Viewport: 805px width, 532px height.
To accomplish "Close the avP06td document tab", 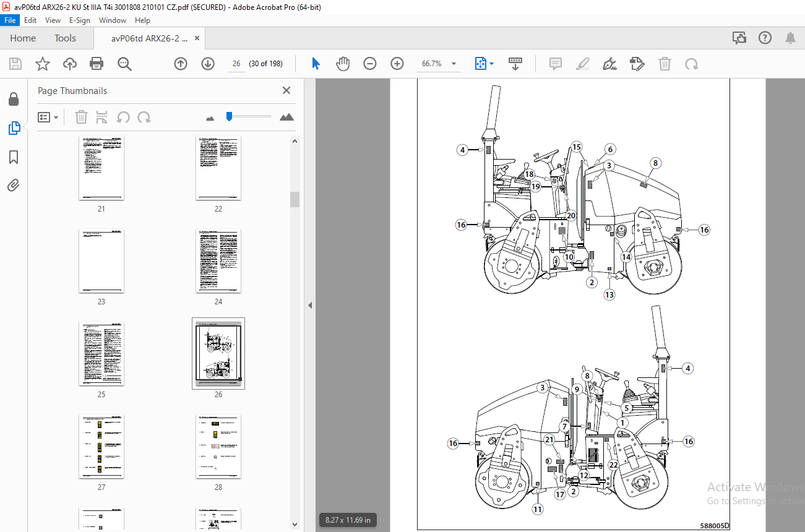I will pos(197,38).
